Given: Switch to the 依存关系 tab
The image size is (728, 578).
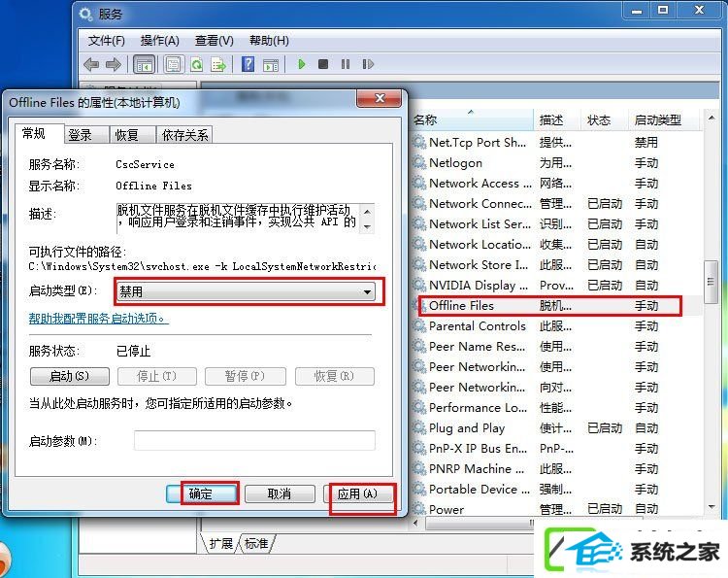Looking at the screenshot, I should pyautogui.click(x=184, y=135).
